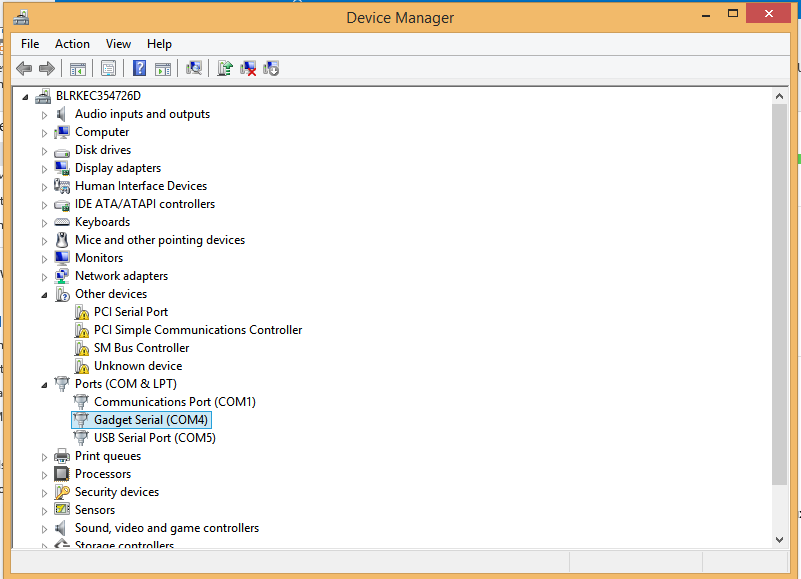Open the View menu
This screenshot has width=801, height=579.
(x=118, y=44)
